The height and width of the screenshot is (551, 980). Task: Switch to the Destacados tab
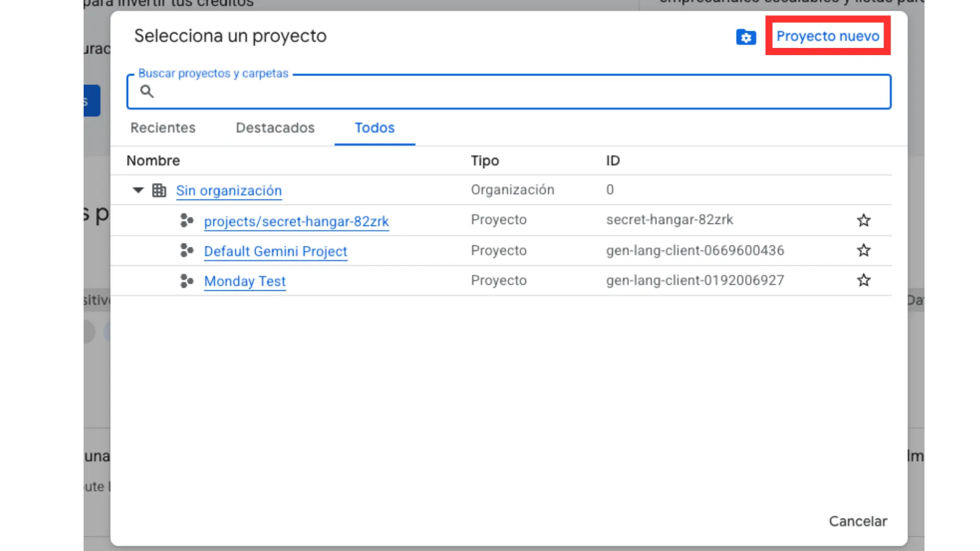(x=275, y=128)
